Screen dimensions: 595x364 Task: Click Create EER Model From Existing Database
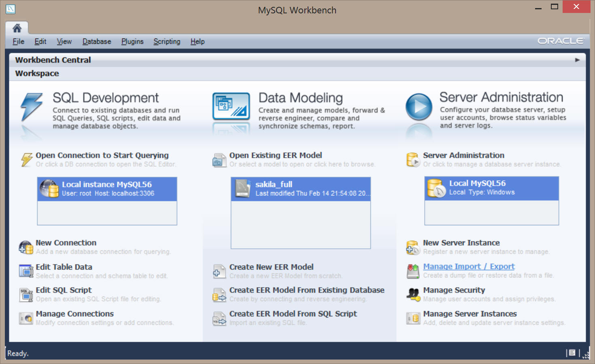coord(307,290)
